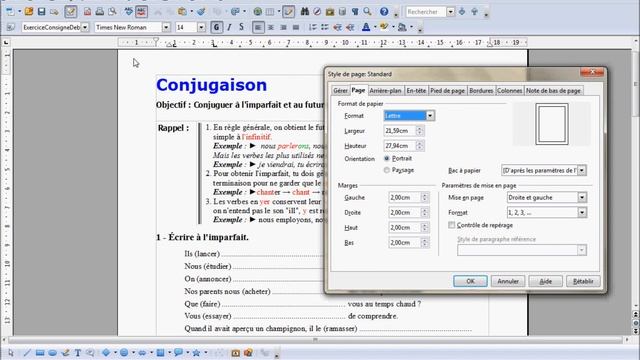Run the spelling check ABC icon
This screenshot has height=360, width=640.
tap(129, 11)
